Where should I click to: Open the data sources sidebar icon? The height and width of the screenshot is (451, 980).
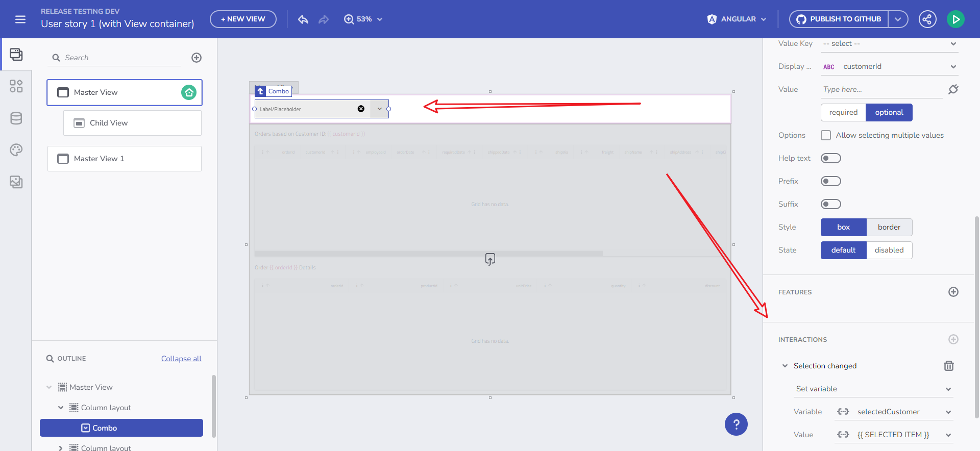click(16, 118)
